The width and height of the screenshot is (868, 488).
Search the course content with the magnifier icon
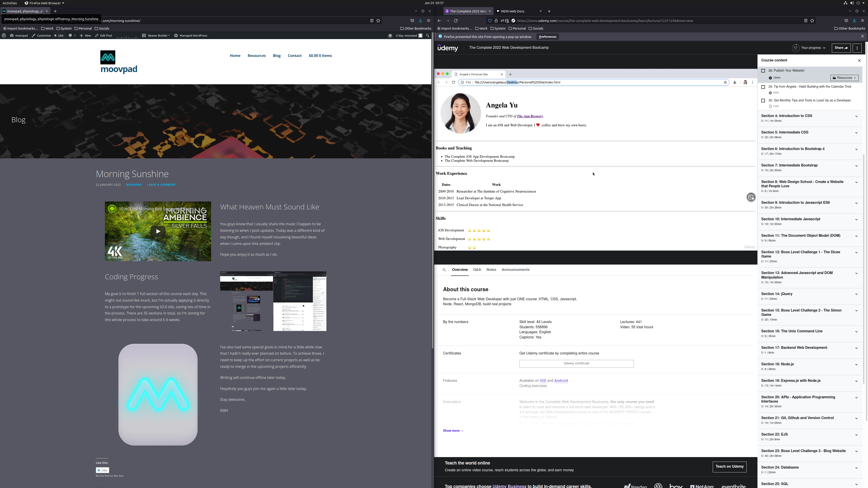coord(444,270)
